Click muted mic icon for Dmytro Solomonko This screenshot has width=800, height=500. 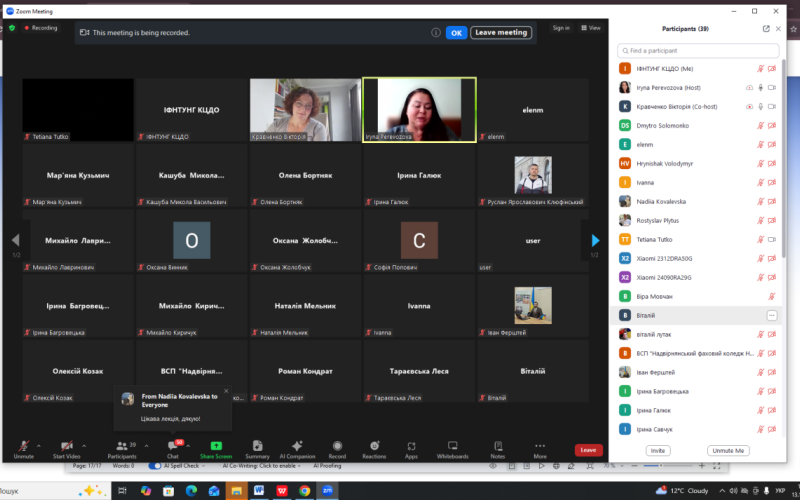(x=761, y=126)
